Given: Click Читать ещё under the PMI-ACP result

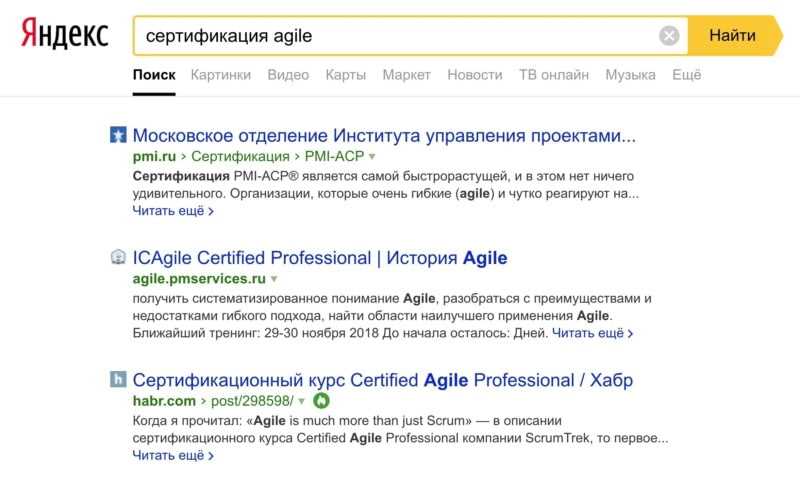Looking at the screenshot, I should pyautogui.click(x=173, y=211).
